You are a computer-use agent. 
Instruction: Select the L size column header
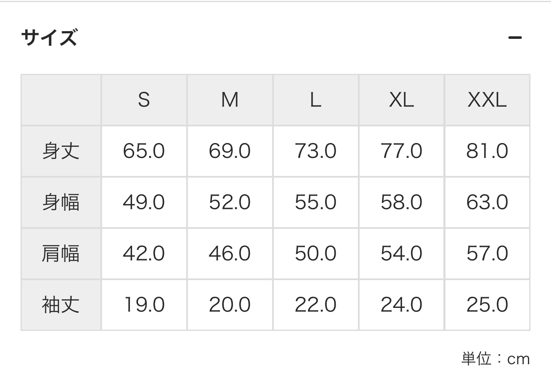coord(316,100)
